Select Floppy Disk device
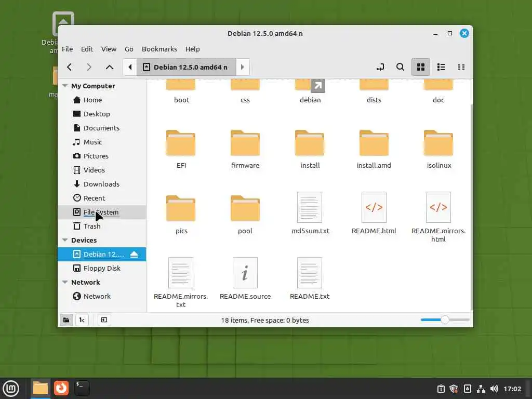Screen dimensions: 532x399 click(x=102, y=268)
